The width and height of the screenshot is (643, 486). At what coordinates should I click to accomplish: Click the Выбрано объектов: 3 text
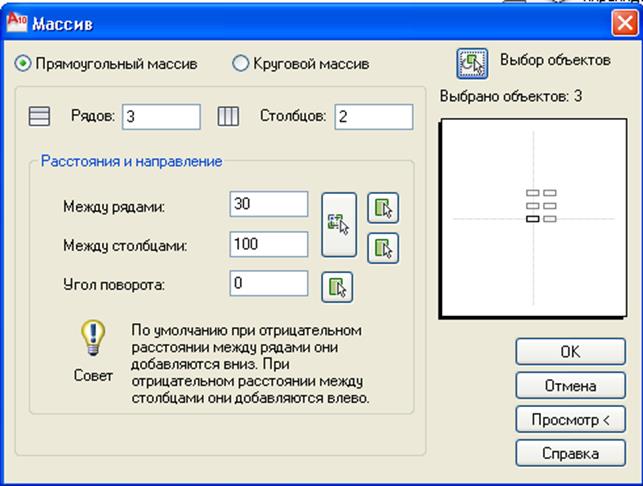(x=511, y=97)
